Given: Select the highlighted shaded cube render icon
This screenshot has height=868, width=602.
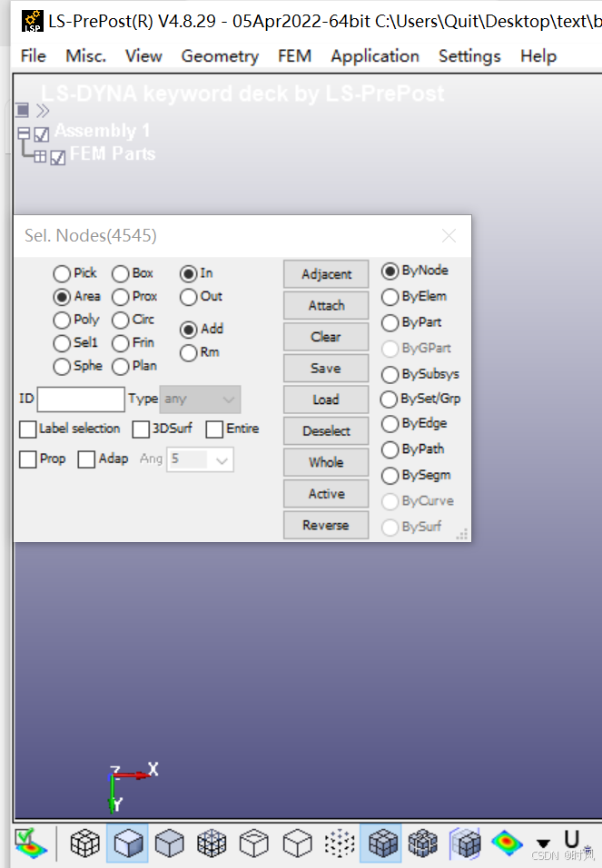Looking at the screenshot, I should coord(127,843).
